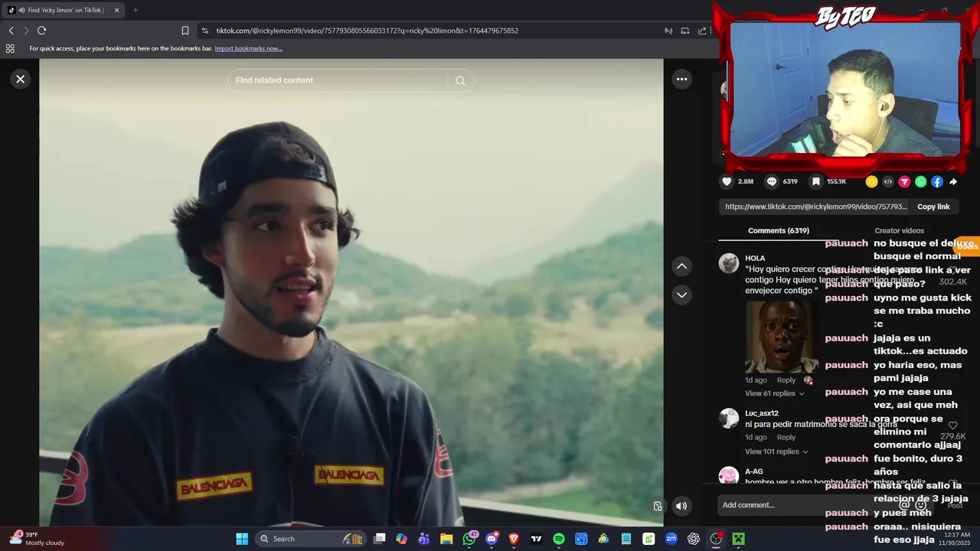980x551 pixels.
Task: Open Spotify from the taskbar
Action: point(559,539)
